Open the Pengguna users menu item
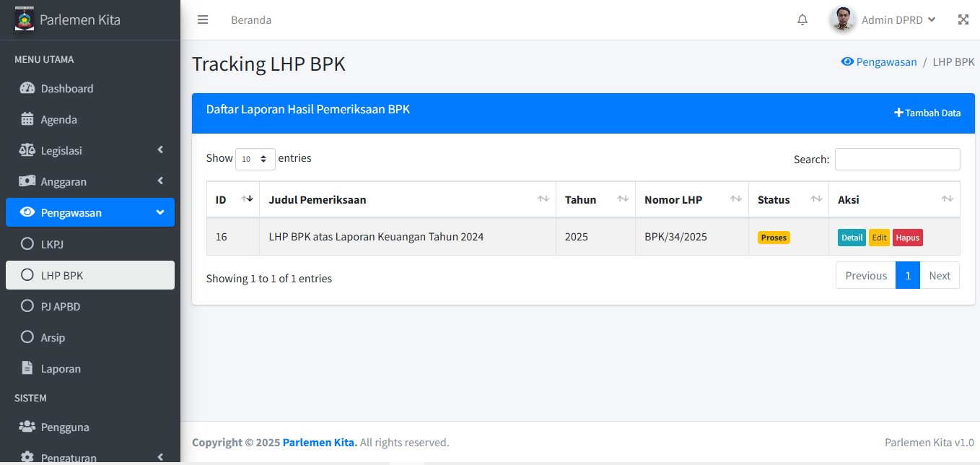This screenshot has height=465, width=980. 65,427
